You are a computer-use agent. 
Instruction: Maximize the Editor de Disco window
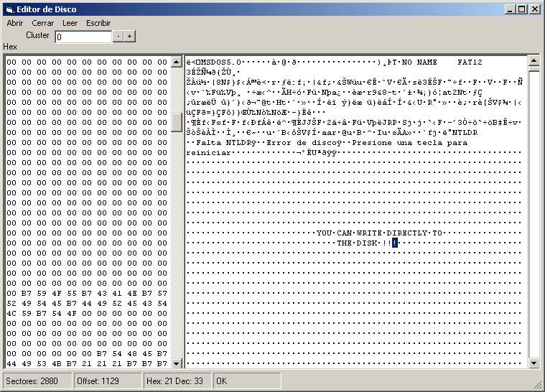(x=522, y=9)
